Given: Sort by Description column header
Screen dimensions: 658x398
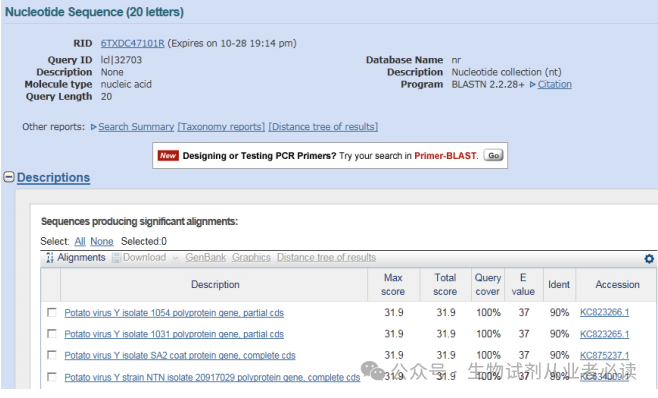Looking at the screenshot, I should click(215, 285).
